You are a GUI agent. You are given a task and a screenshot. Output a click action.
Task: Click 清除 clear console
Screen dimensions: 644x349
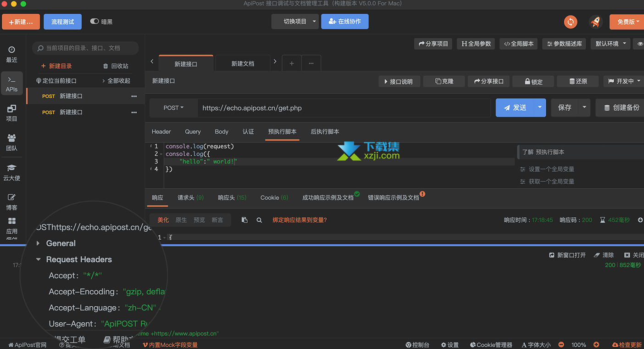tap(604, 255)
